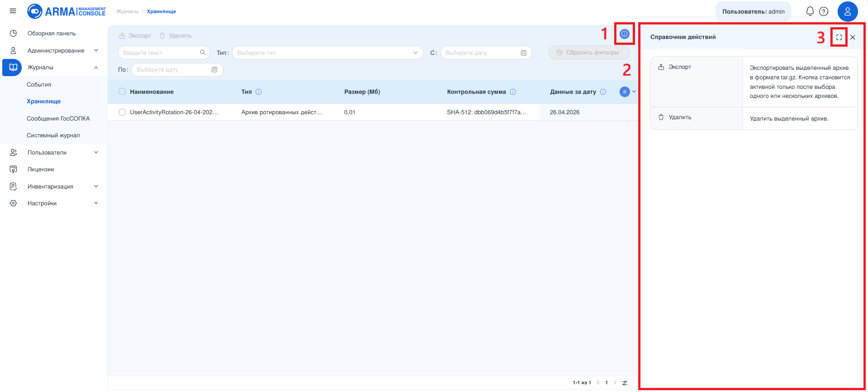Expand the Инвентаризация menu chevron

point(96,186)
